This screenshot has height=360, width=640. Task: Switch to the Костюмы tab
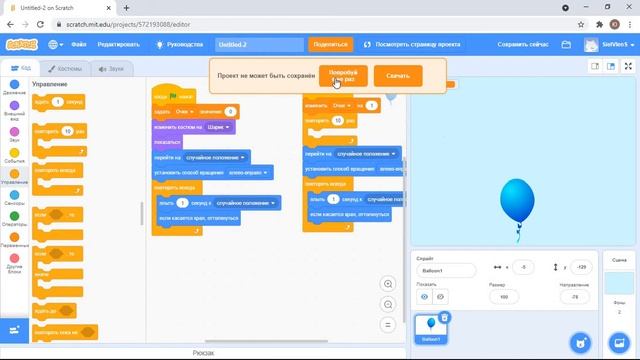pyautogui.click(x=65, y=69)
